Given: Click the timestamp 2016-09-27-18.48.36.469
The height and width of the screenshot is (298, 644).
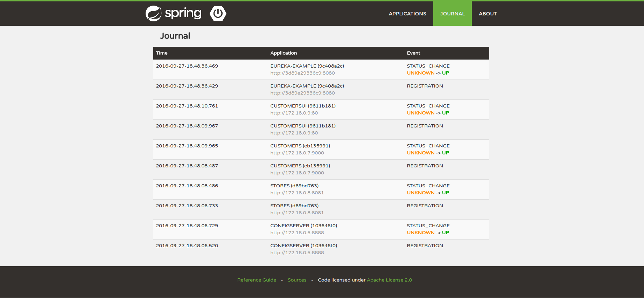Looking at the screenshot, I should click(x=187, y=66).
